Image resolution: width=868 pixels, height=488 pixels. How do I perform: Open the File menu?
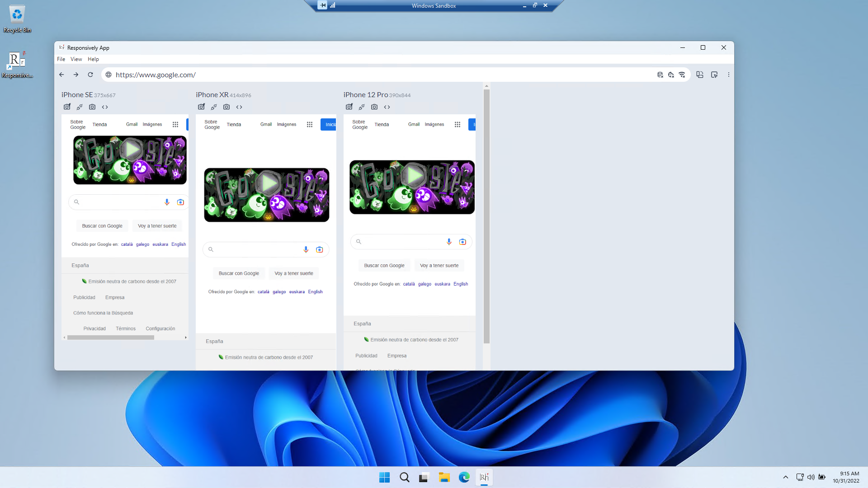[61, 59]
